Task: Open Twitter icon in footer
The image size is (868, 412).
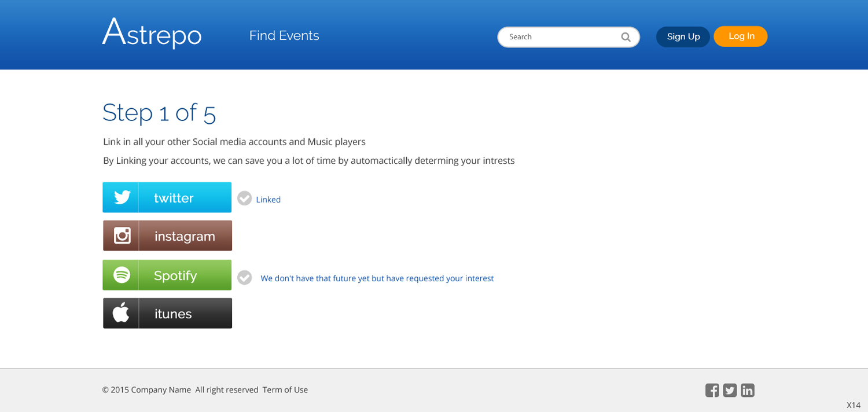Action: tap(730, 391)
